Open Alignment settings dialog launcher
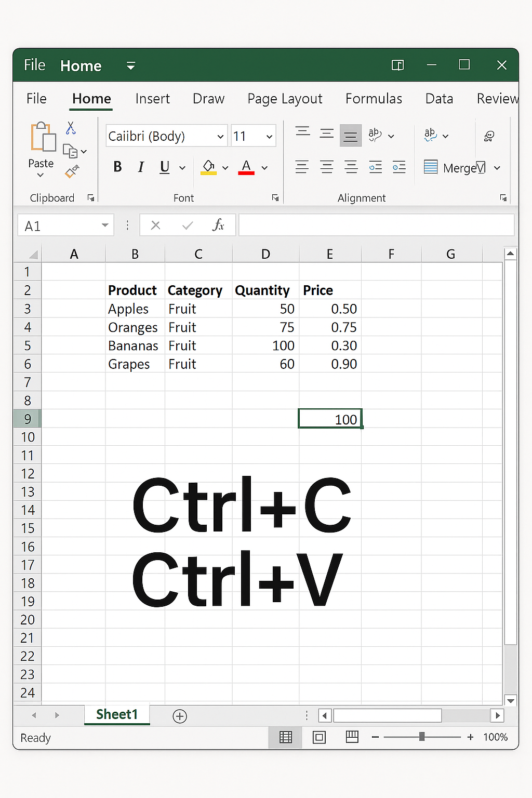Viewport: 532px width, 798px height. click(503, 198)
